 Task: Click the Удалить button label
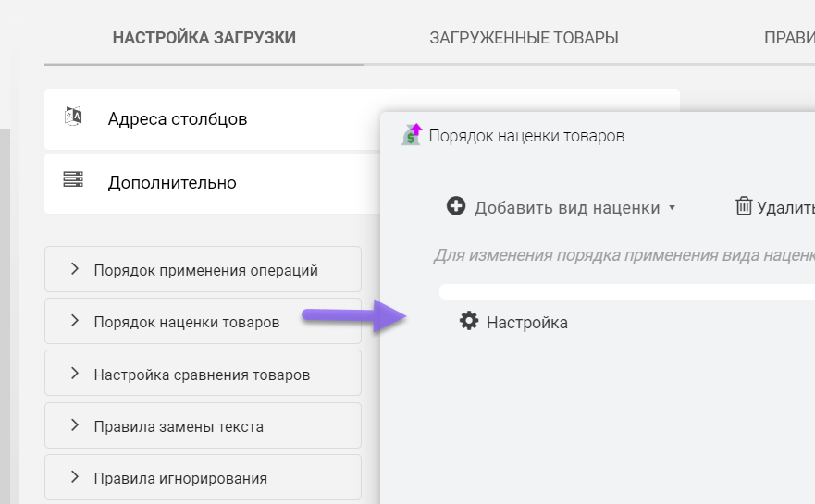pyautogui.click(x=786, y=208)
